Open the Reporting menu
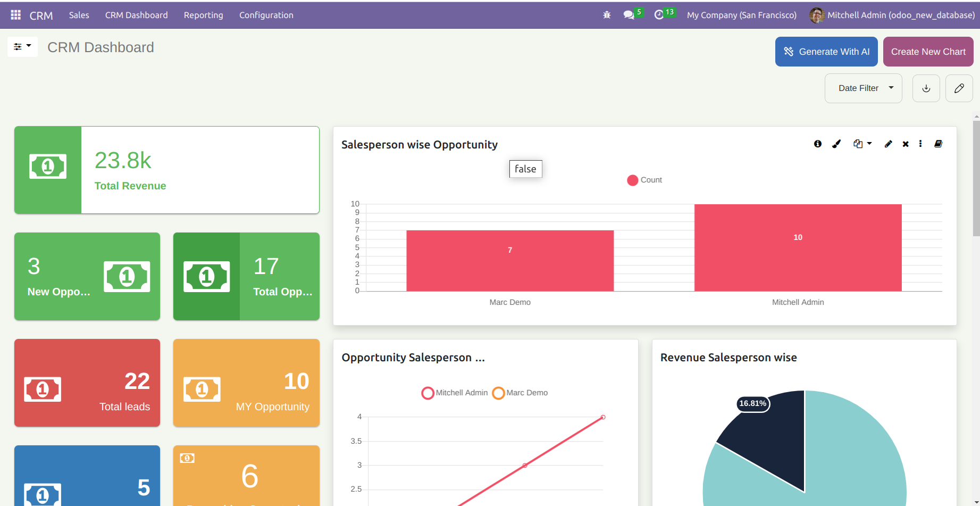 pyautogui.click(x=203, y=15)
